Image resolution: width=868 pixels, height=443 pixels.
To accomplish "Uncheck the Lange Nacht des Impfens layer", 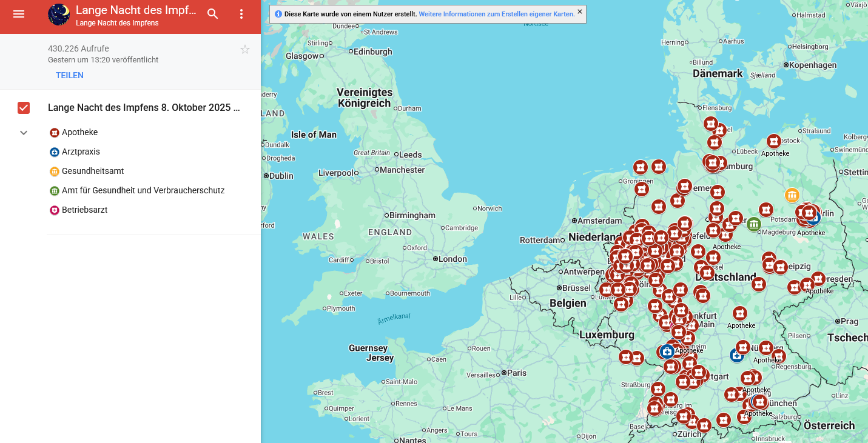I will [x=24, y=108].
